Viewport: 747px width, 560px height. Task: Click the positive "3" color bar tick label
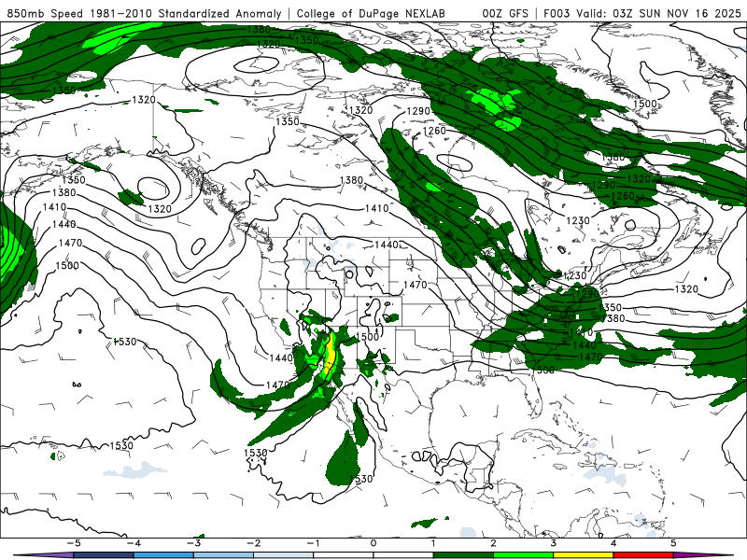pyautogui.click(x=554, y=543)
